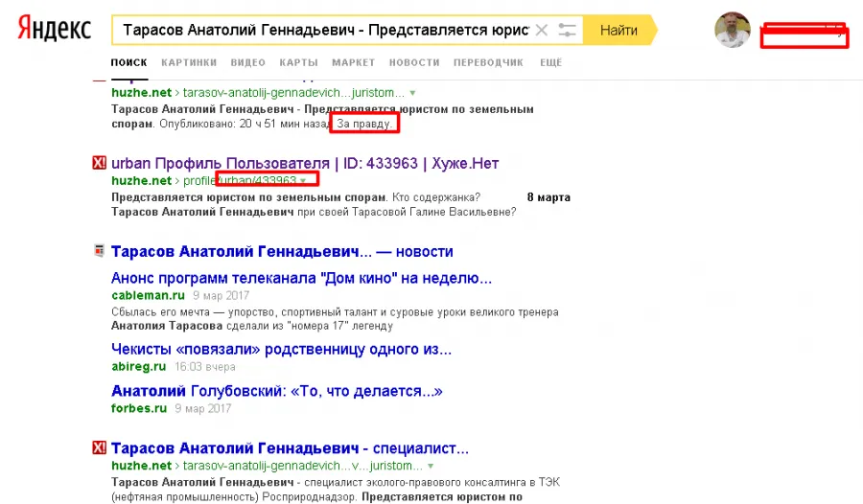863x504 pixels.
Task: Click '9 мар 2017' date next to forbes.ru
Action: [203, 408]
